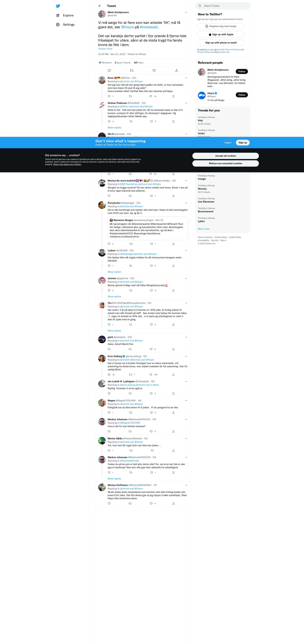This screenshot has width=304, height=644.
Task: Open more options on main tweet
Action: tap(186, 12)
